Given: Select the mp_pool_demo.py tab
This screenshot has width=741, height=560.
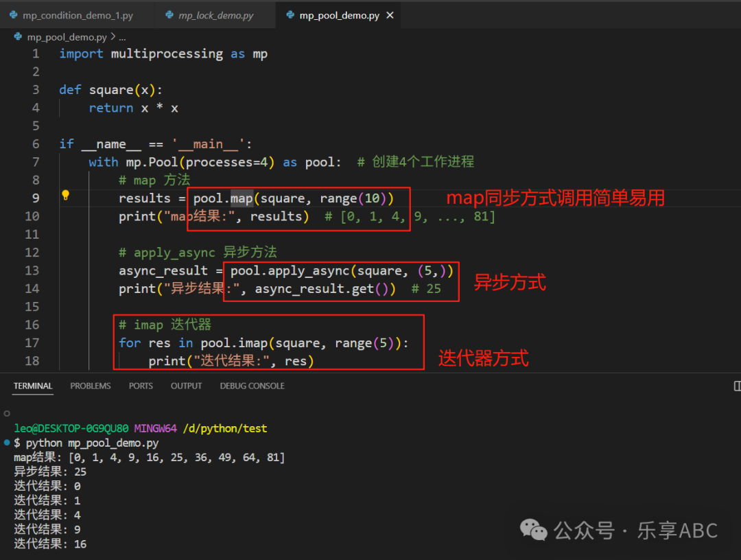Looking at the screenshot, I should [x=339, y=16].
